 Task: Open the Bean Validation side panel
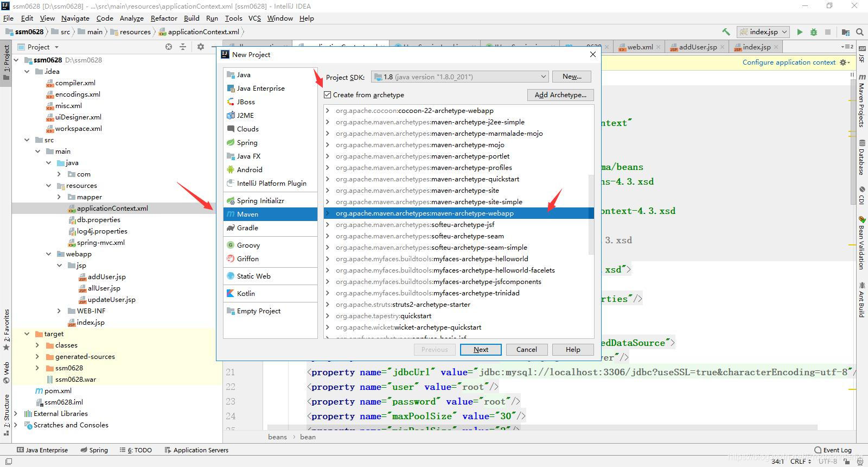861,242
